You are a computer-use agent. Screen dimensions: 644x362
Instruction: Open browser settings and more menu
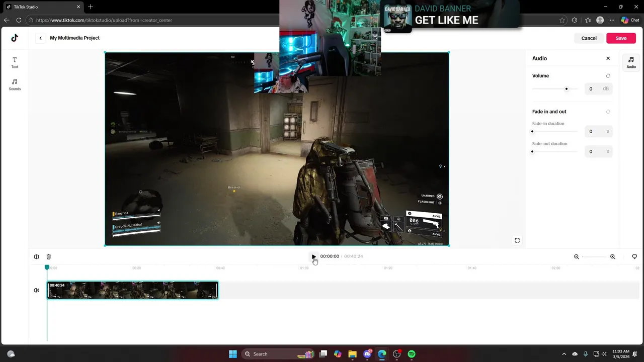tap(612, 20)
